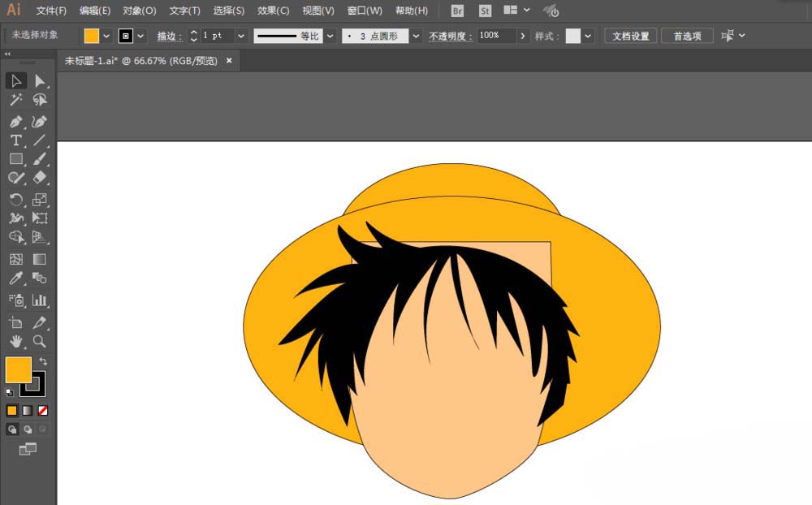This screenshot has width=812, height=505.
Task: Open the change screen mode button
Action: pos(28,449)
